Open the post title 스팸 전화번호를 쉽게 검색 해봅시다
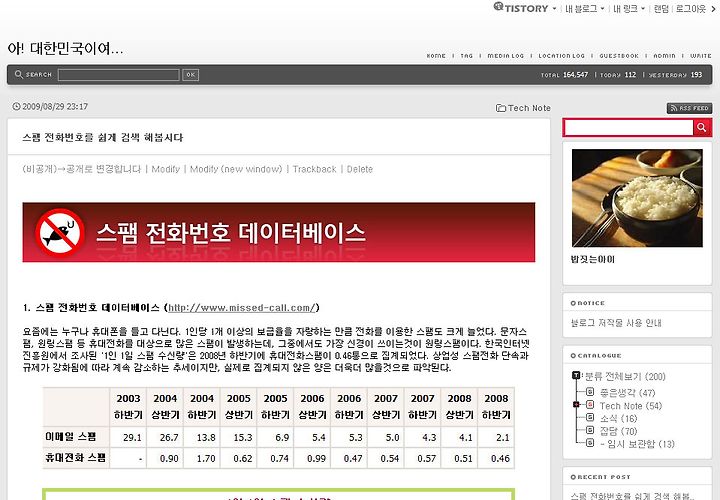This screenshot has height=500, width=720. (103, 138)
